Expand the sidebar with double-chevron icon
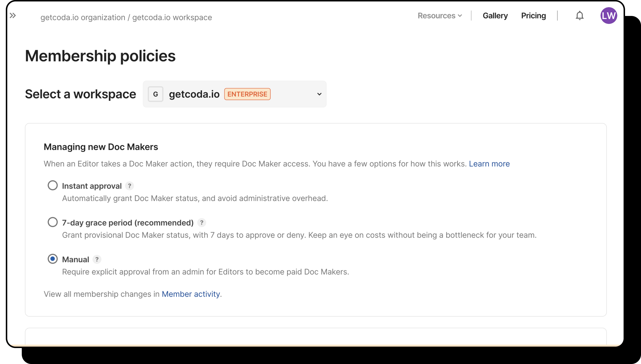The image size is (641, 364). coord(13,16)
